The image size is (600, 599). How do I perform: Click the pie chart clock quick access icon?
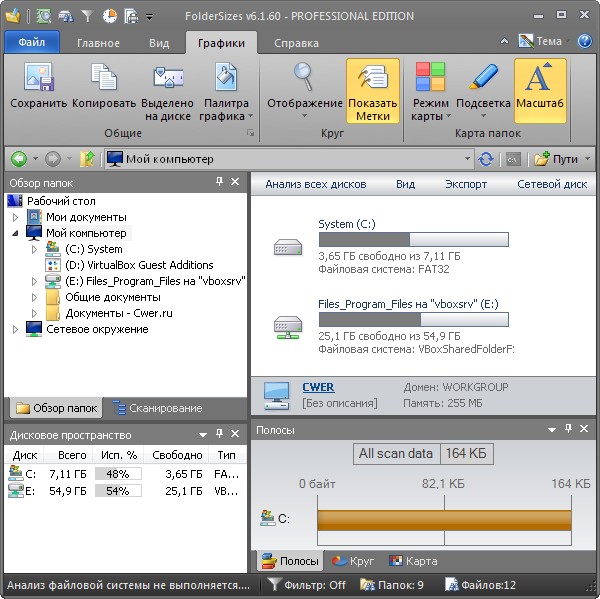coord(110,16)
